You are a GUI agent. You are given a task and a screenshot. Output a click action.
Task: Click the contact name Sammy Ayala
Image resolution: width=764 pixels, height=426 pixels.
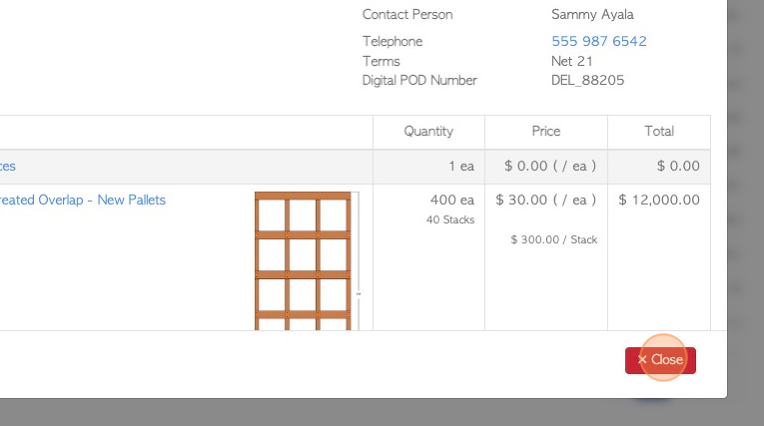point(592,15)
